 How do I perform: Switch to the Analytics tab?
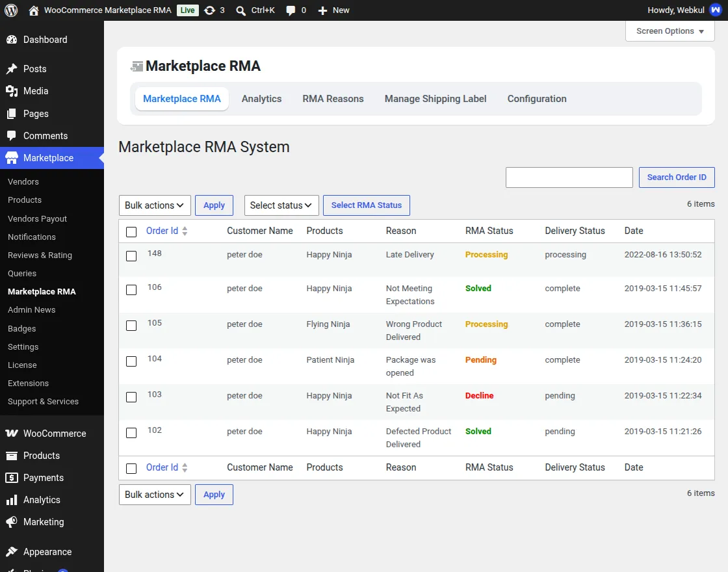(261, 98)
